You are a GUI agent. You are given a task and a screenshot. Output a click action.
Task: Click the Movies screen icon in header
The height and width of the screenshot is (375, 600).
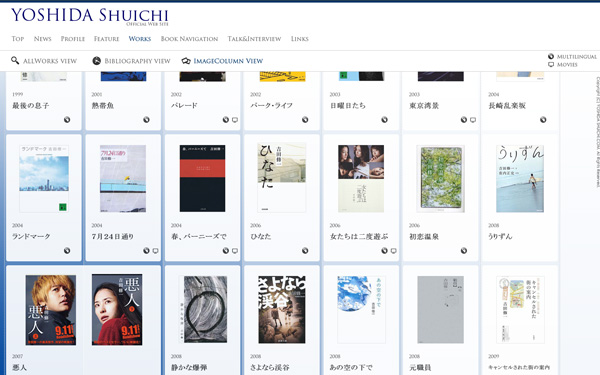pyautogui.click(x=551, y=65)
